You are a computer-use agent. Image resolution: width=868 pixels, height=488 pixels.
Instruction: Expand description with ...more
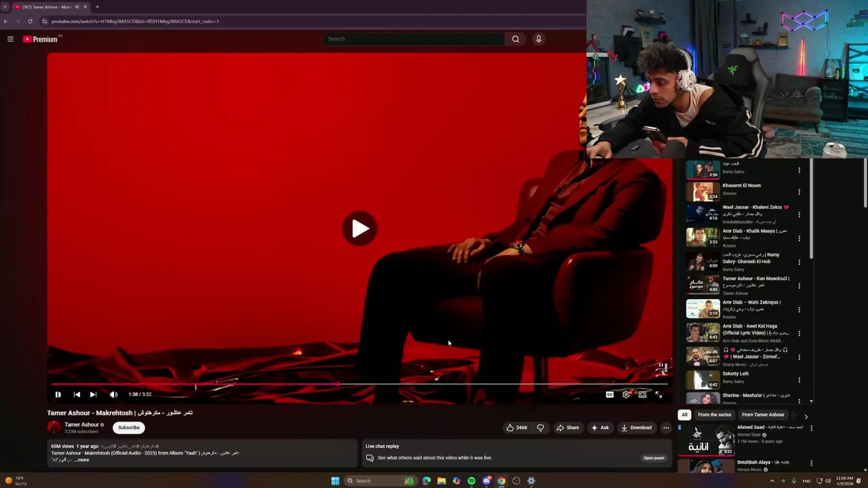[81, 460]
